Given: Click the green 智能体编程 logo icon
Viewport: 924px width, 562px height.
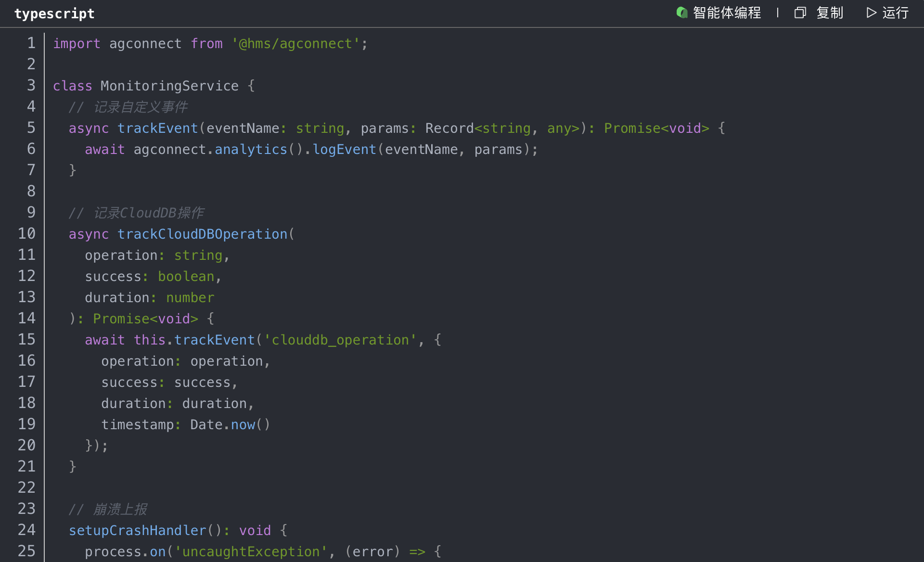Looking at the screenshot, I should tap(681, 13).
